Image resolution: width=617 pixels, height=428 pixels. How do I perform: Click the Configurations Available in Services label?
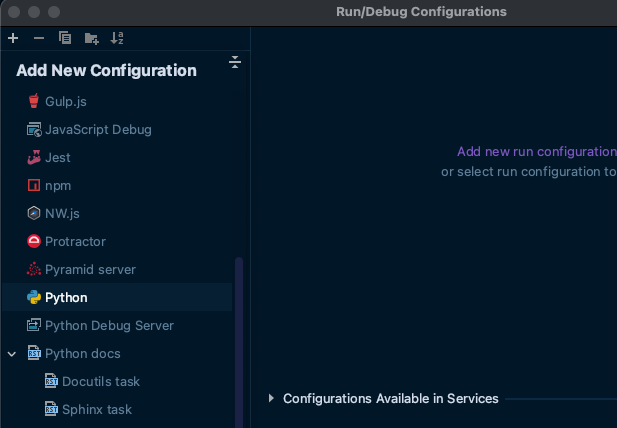coord(391,398)
